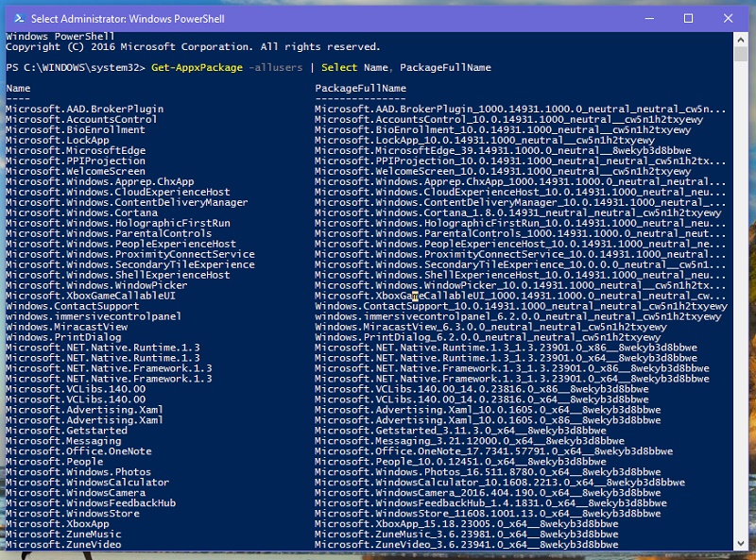Image resolution: width=756 pixels, height=560 pixels.
Task: Click full name 'Microsoft.Windows.Cortana_1.8.0.14931_neutral_neutral_cw5n1h2txyewy'
Action: point(518,213)
